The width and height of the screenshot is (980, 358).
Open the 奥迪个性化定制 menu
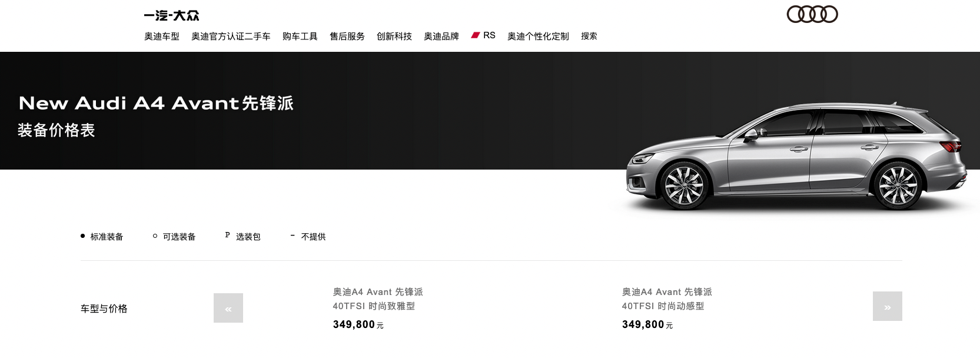pos(538,36)
